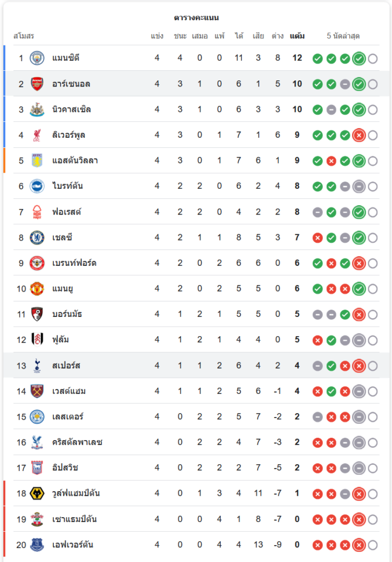Click Liverpool's highlighted latest loss icon
Screen dimensions: 392x562
click(359, 135)
